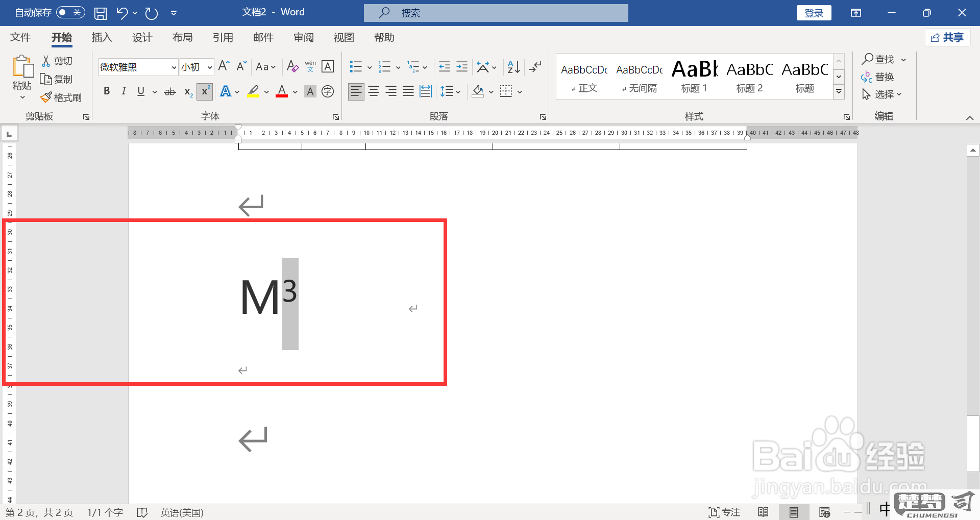Click the Copy (复制) icon
This screenshot has width=980, height=520.
point(46,79)
